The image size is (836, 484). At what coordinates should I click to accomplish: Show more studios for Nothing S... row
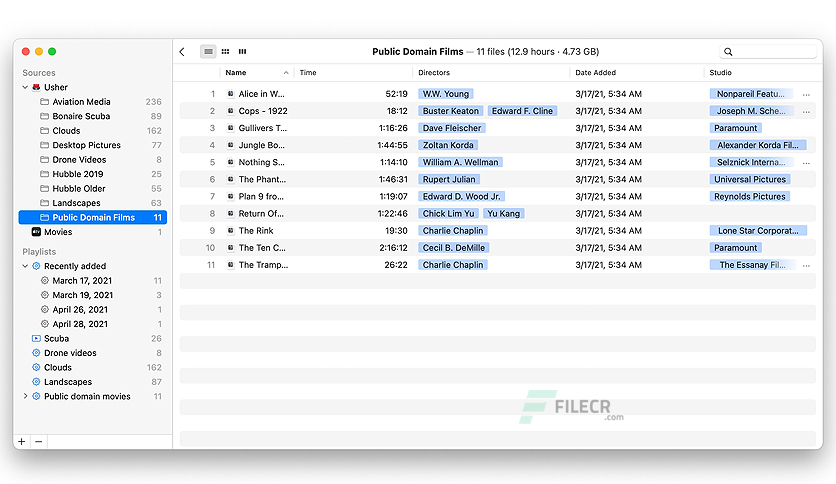pyautogui.click(x=806, y=163)
